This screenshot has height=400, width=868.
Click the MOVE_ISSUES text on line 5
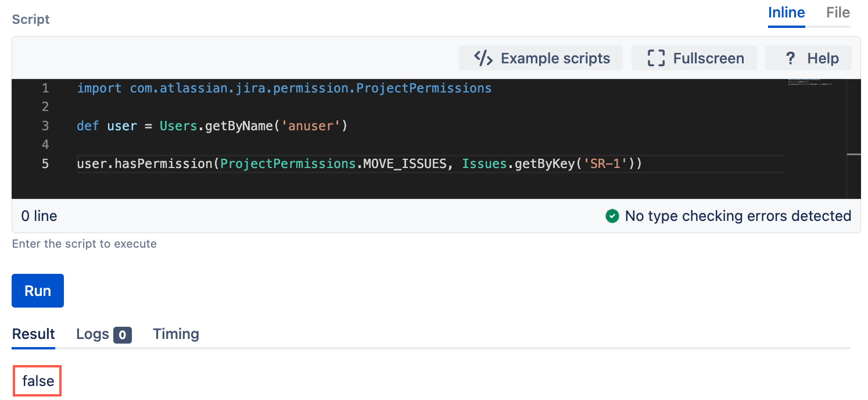[x=404, y=164]
